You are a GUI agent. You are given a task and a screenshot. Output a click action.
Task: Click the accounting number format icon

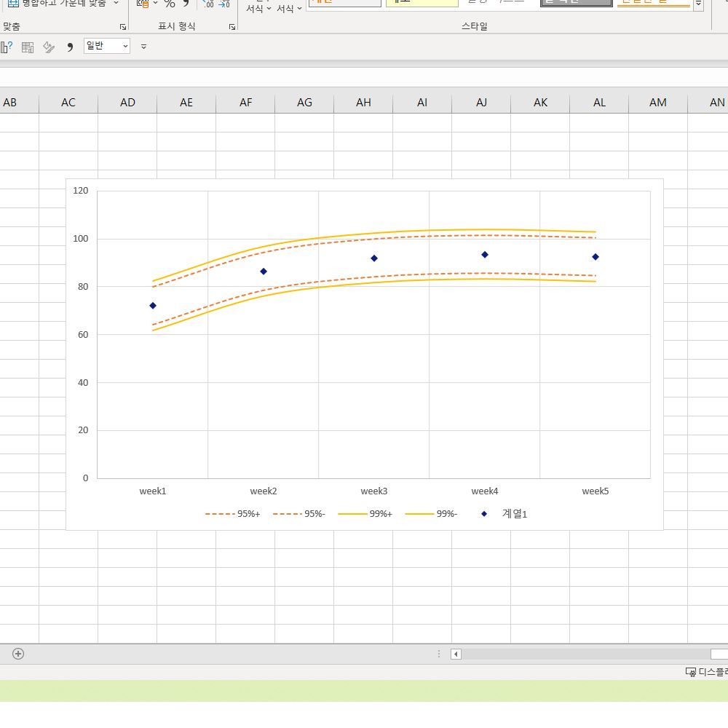[x=143, y=3]
